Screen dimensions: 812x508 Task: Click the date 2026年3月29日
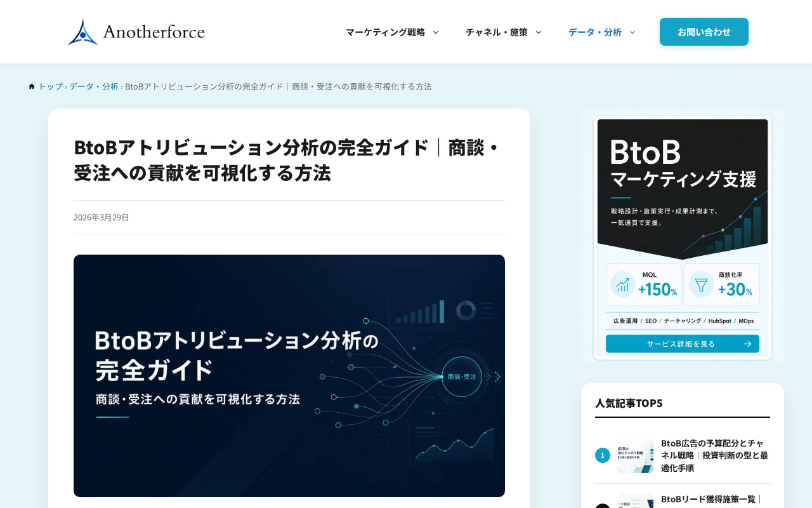click(101, 217)
